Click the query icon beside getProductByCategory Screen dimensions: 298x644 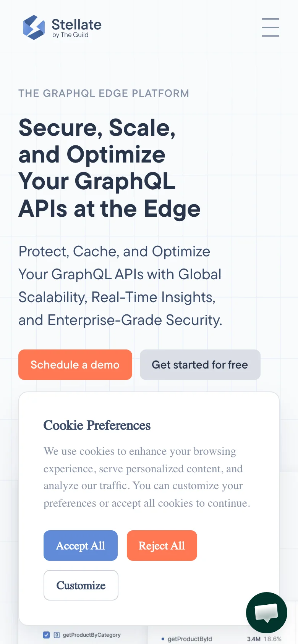point(57,635)
